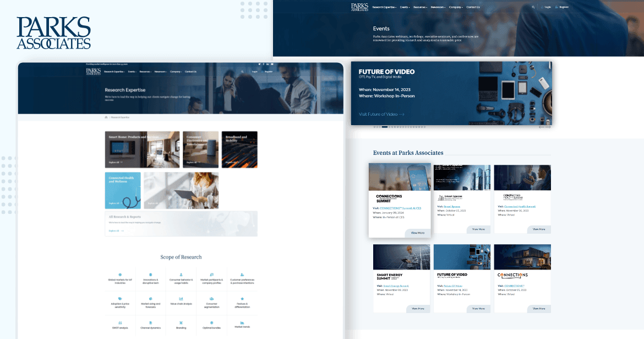Expand Resources menu on Events page
Screen dimensions: 644x339
[x=420, y=7]
